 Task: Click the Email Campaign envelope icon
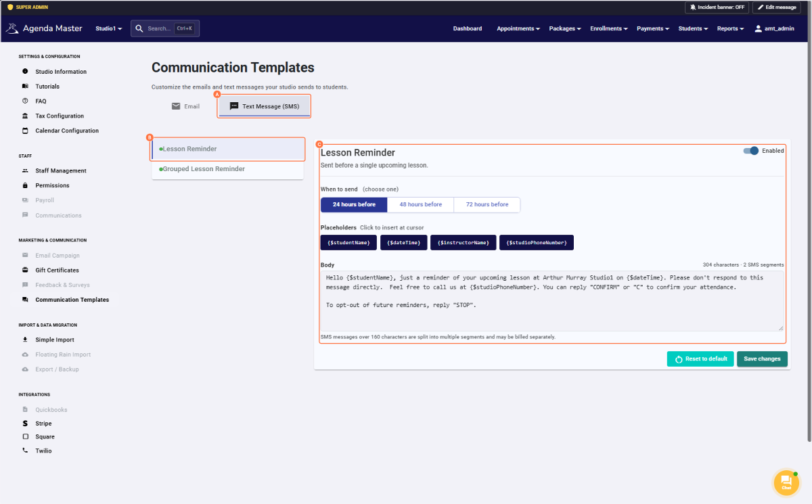point(25,255)
